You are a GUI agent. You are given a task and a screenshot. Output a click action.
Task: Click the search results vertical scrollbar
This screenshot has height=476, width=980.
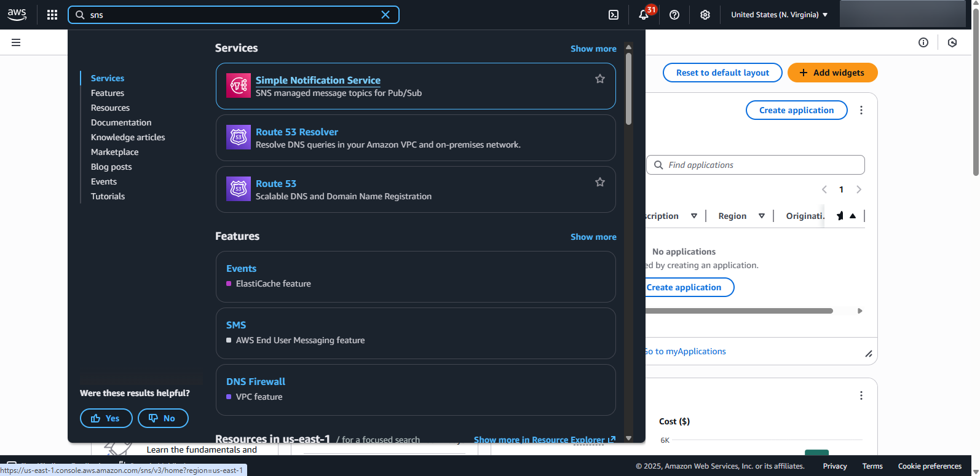tap(628, 89)
